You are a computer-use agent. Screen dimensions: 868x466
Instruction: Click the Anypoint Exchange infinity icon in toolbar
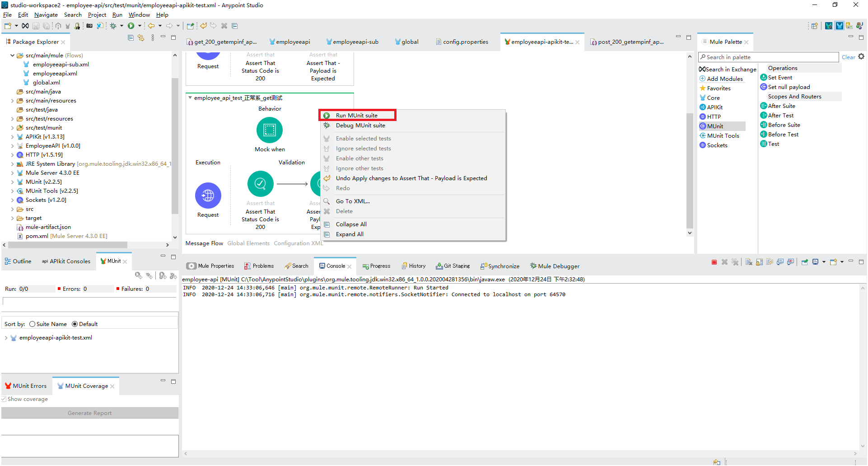(x=25, y=26)
